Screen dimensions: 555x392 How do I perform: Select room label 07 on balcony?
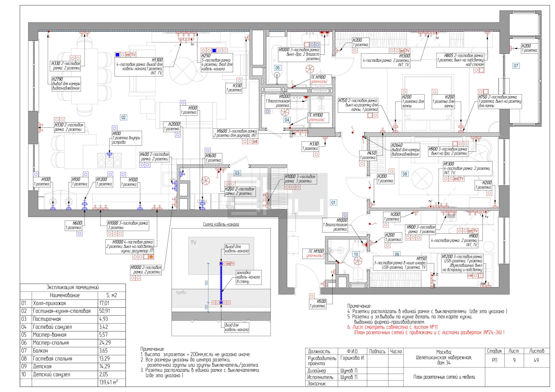click(516, 66)
